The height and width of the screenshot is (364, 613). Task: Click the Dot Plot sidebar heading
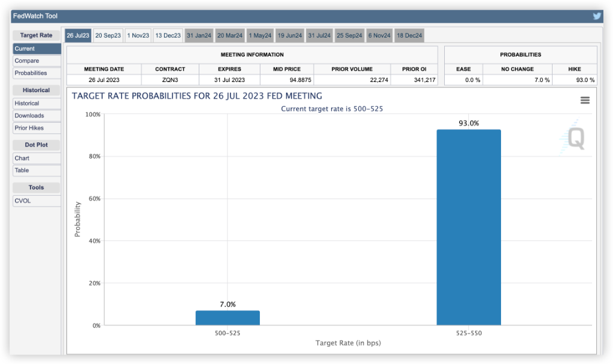point(37,145)
